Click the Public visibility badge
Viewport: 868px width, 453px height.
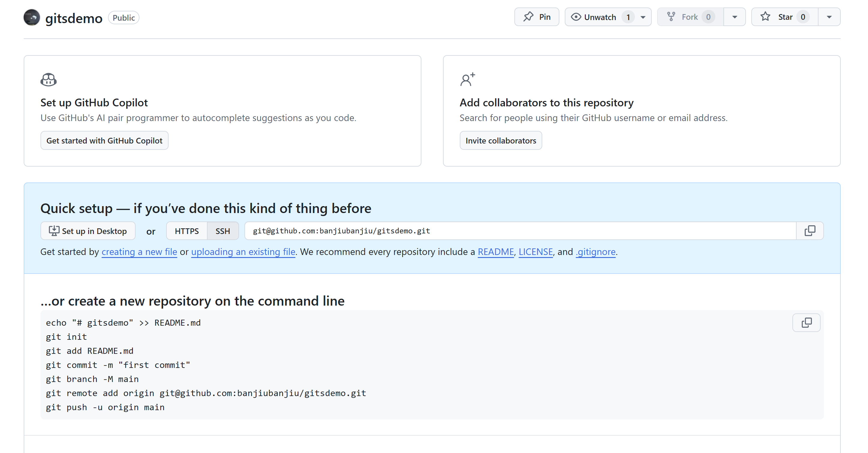pos(124,18)
